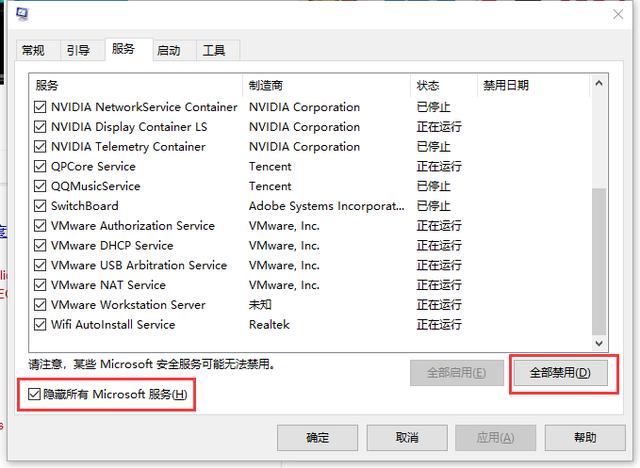Disable Wifi AutoInstall Service checkbox
This screenshot has height=468, width=640.
point(40,324)
